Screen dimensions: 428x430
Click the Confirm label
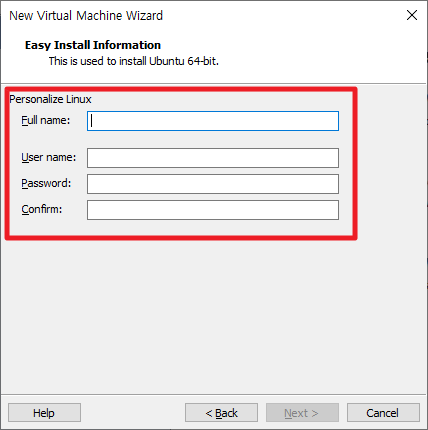pyautogui.click(x=42, y=209)
